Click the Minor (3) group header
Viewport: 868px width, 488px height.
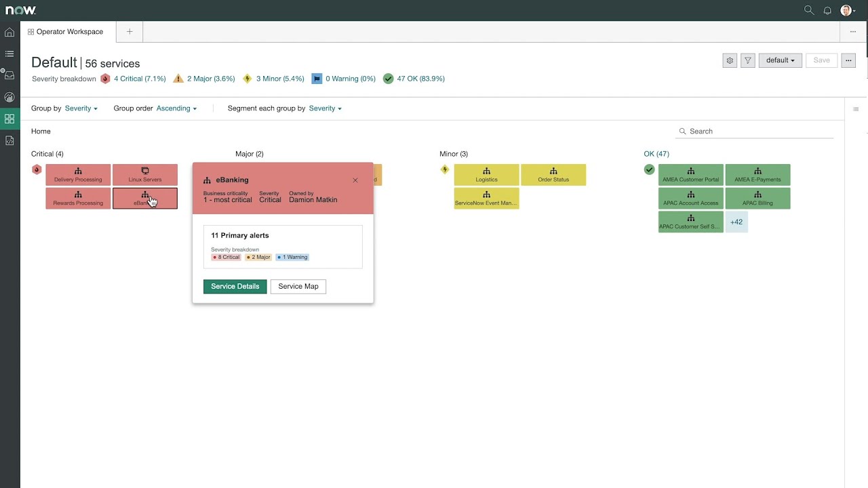454,154
